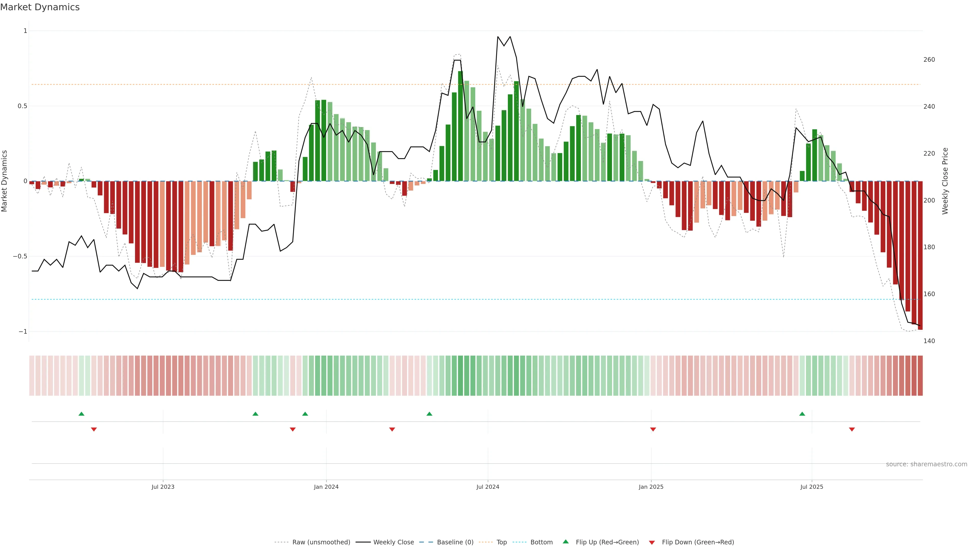Click the source: sharemaestro.com text
This screenshot has height=551, width=980.
tap(926, 464)
